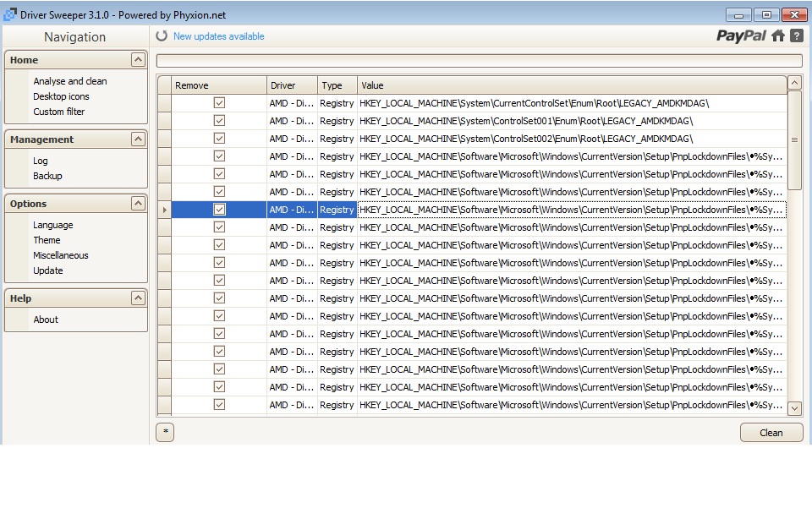Minimize the Driver Sweeper window

click(738, 15)
